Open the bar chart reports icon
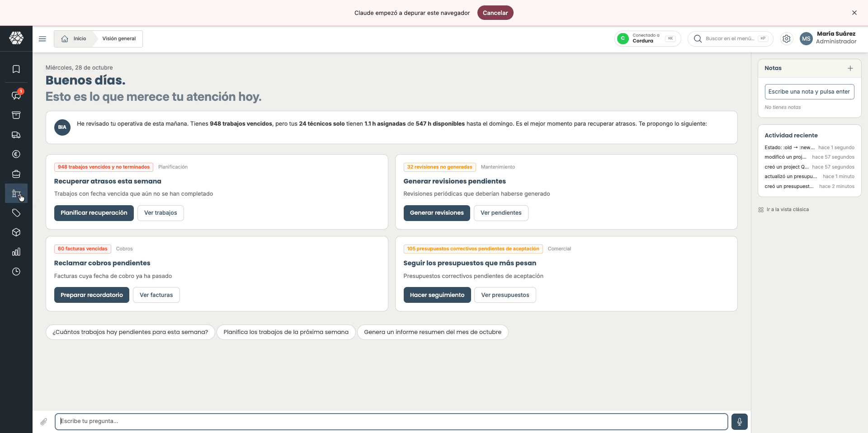 click(16, 252)
